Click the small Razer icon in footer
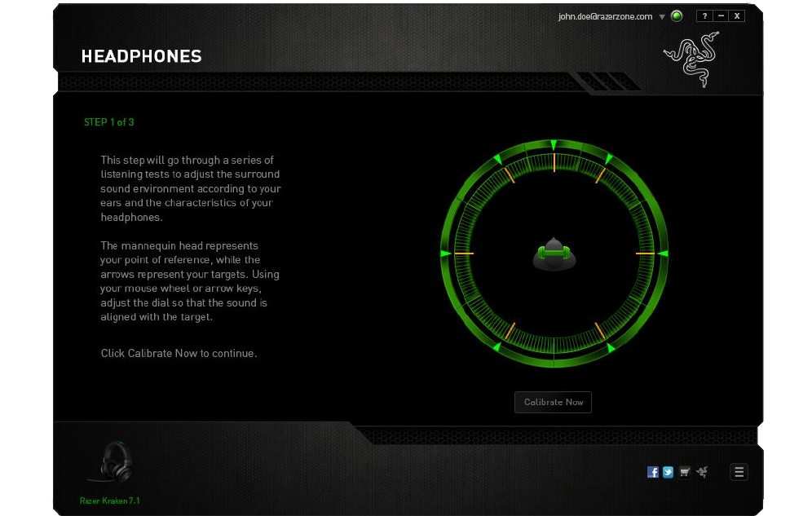Screen dimensions: 812x516 pyautogui.click(x=702, y=472)
